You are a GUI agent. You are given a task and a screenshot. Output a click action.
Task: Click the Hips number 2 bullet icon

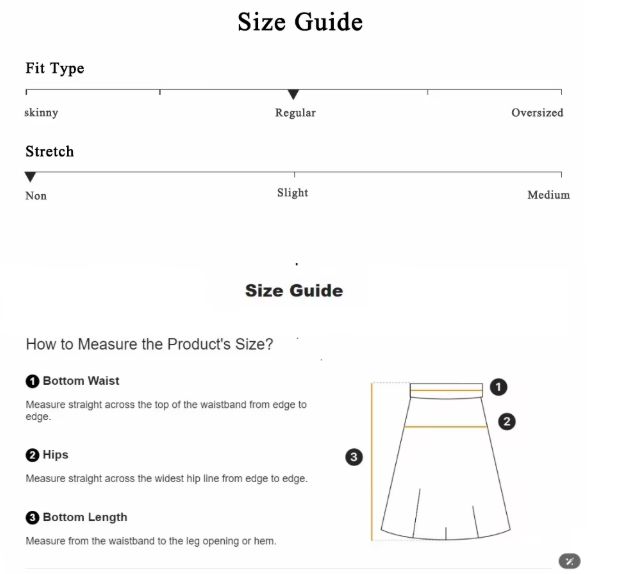pos(32,455)
